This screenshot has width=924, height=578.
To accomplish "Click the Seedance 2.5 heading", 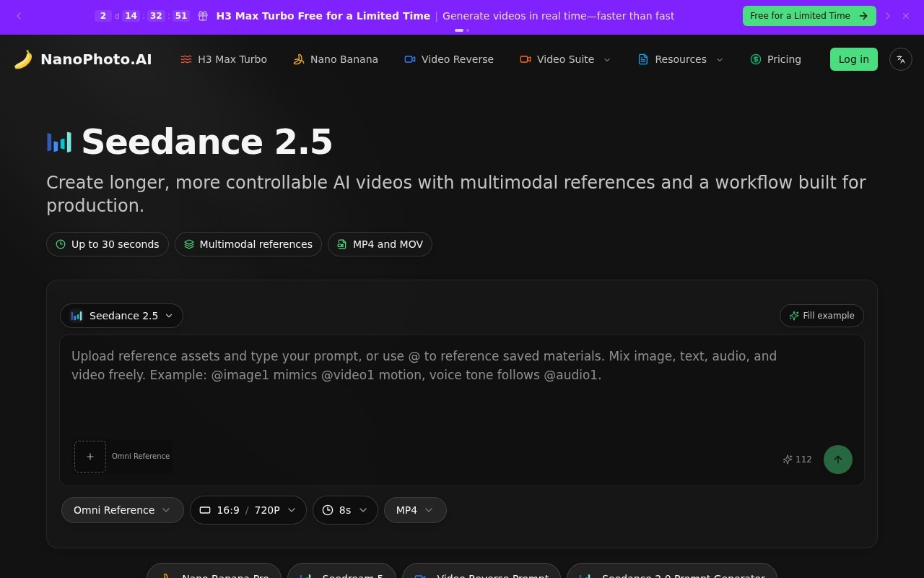I will [207, 142].
